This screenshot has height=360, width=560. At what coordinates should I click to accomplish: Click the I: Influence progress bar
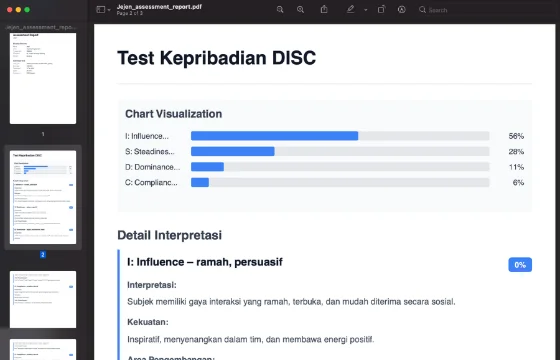(340, 136)
